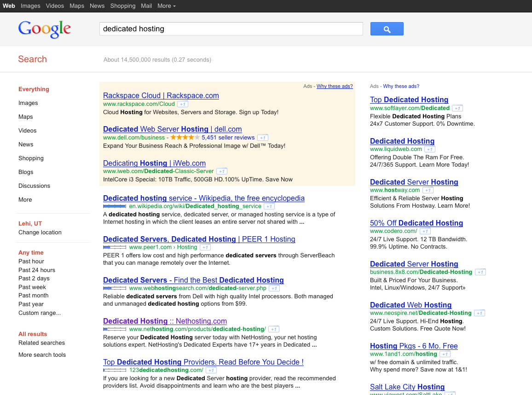Open PEER 1 Hosting result title
Image resolution: width=532 pixels, height=395 pixels.
199,239
